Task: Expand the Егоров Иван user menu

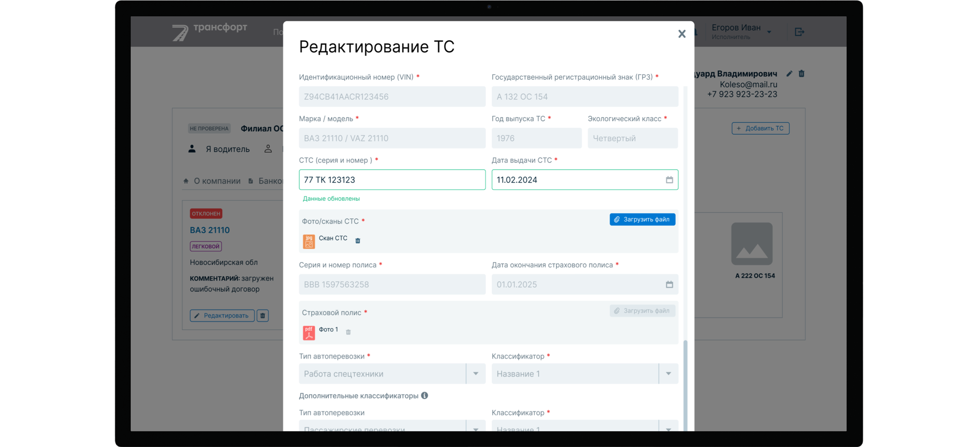Action: coord(770,31)
